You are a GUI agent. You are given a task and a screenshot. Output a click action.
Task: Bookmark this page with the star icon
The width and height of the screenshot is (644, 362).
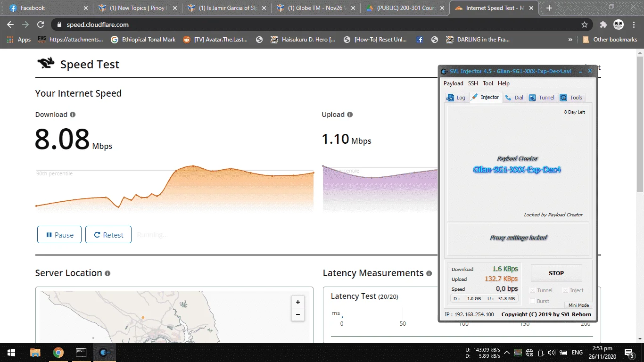(585, 25)
